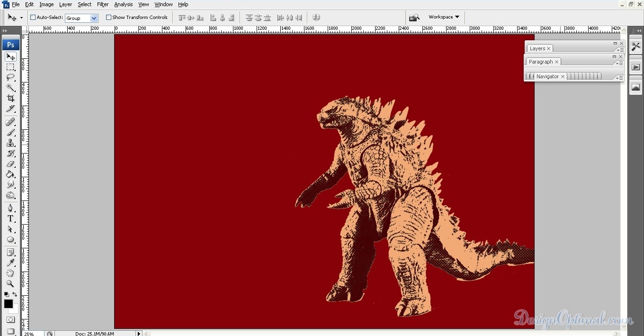Select the History Brush tool
Viewport: 644px width, 336px height.
[x=10, y=154]
